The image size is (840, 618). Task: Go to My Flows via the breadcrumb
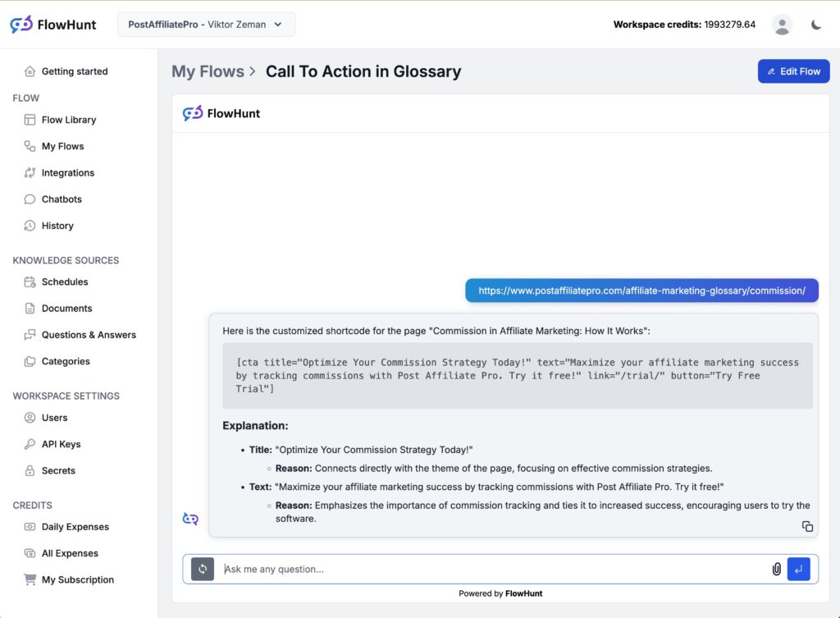[x=208, y=71]
